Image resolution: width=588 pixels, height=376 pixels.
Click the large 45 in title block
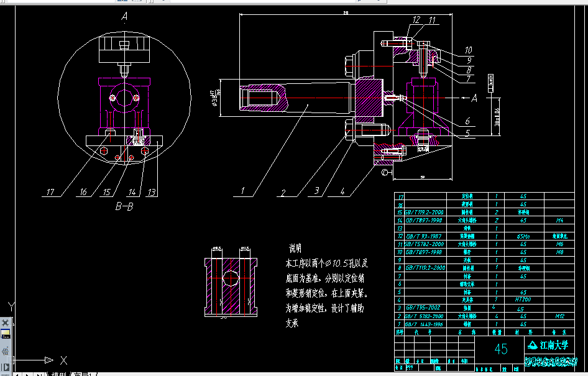501,349
